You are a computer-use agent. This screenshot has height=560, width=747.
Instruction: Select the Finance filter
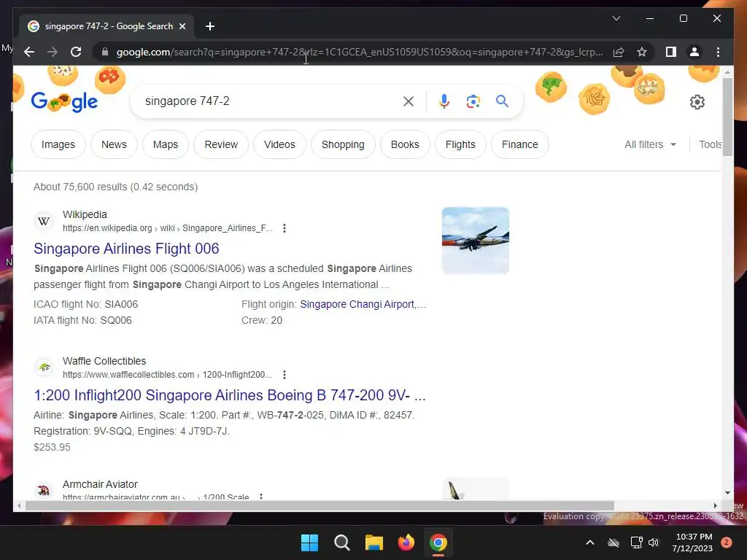[519, 144]
